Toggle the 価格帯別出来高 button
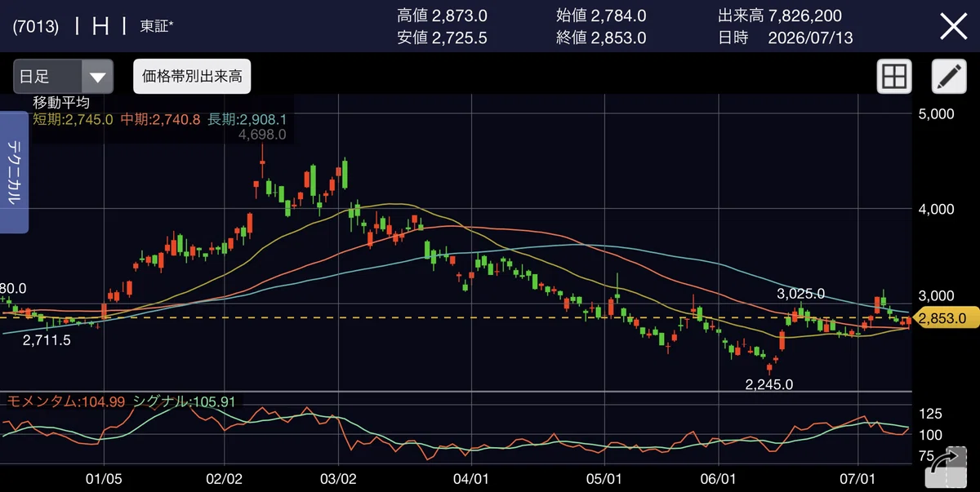The width and height of the screenshot is (980, 492). (x=192, y=77)
